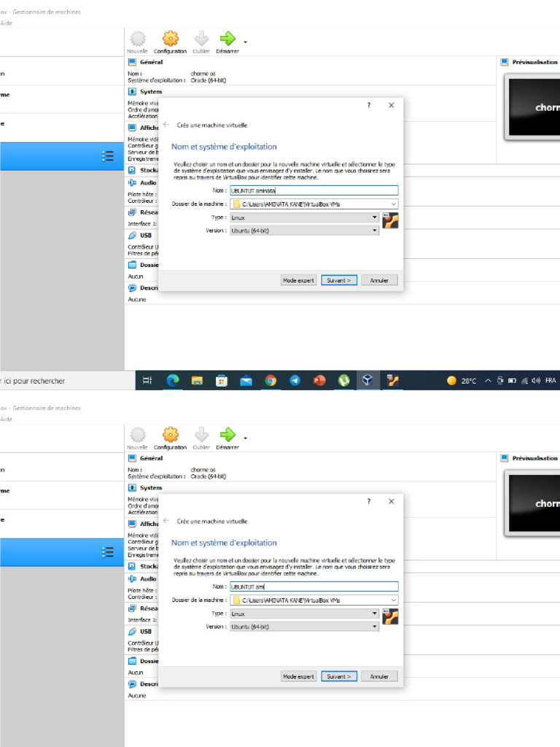Open VM tools list icon beside 'UBUNTUT aminata' dialog
The width and height of the screenshot is (560, 747).
[x=108, y=156]
